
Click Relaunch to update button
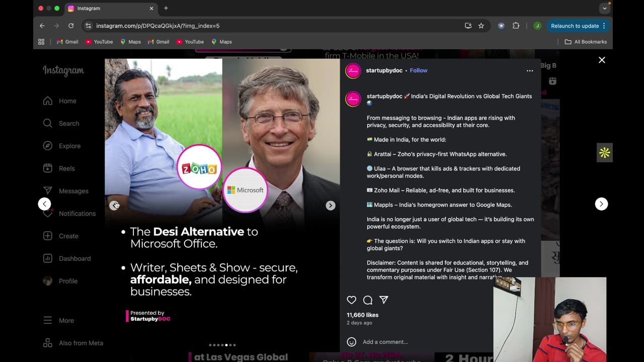[x=575, y=26]
